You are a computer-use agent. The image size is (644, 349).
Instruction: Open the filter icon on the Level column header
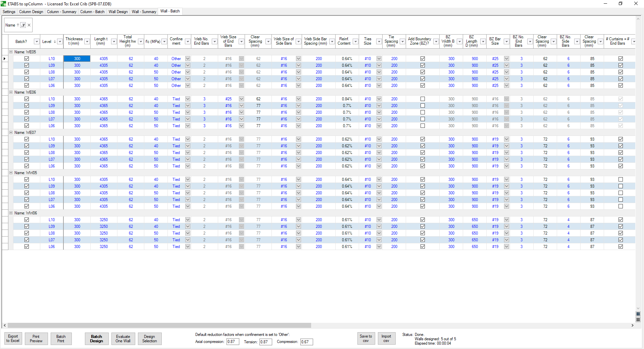(x=60, y=42)
